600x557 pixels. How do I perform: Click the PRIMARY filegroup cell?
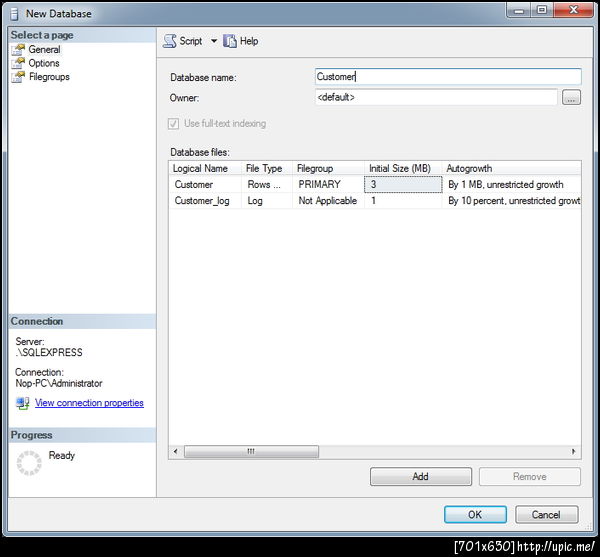(x=328, y=184)
